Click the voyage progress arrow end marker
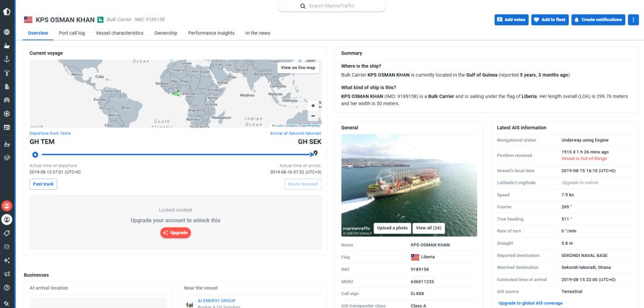Image resolution: width=644 pixels, height=308 pixels. (x=313, y=155)
